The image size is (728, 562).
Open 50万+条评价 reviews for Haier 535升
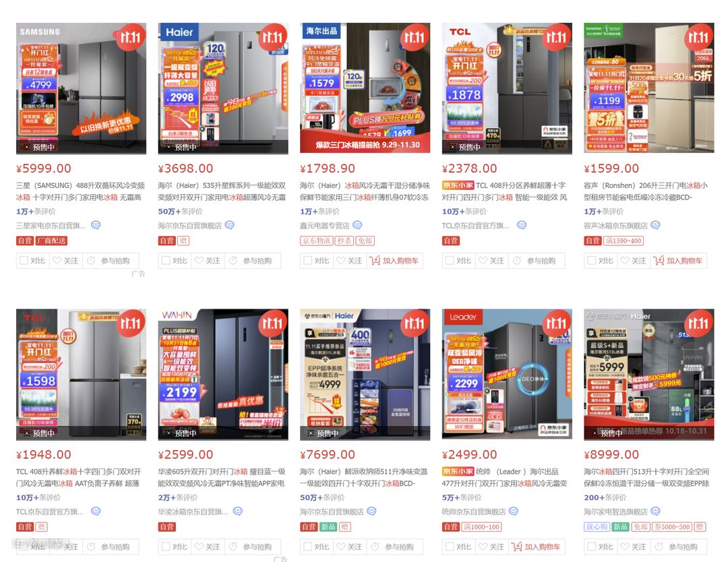tap(180, 211)
